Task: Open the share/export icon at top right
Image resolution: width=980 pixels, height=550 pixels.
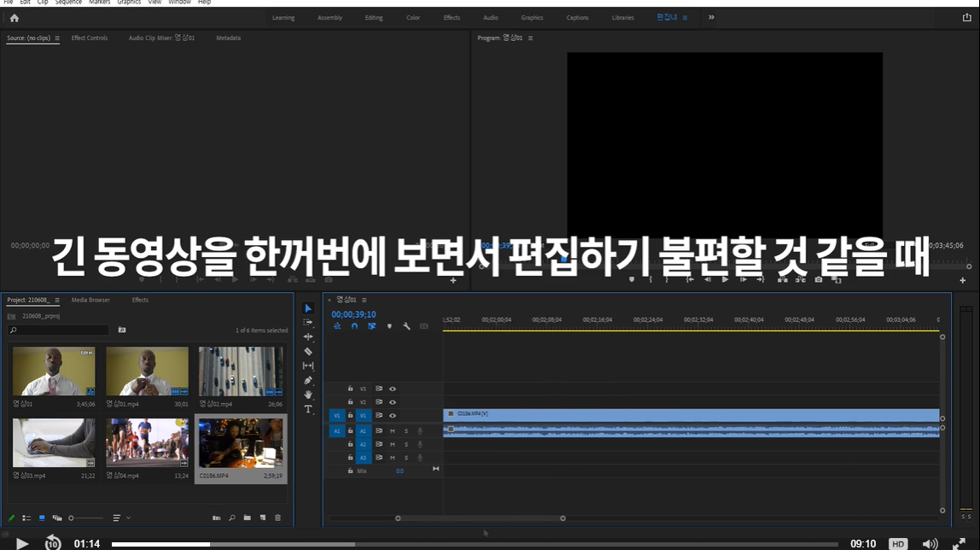Action: (x=966, y=17)
